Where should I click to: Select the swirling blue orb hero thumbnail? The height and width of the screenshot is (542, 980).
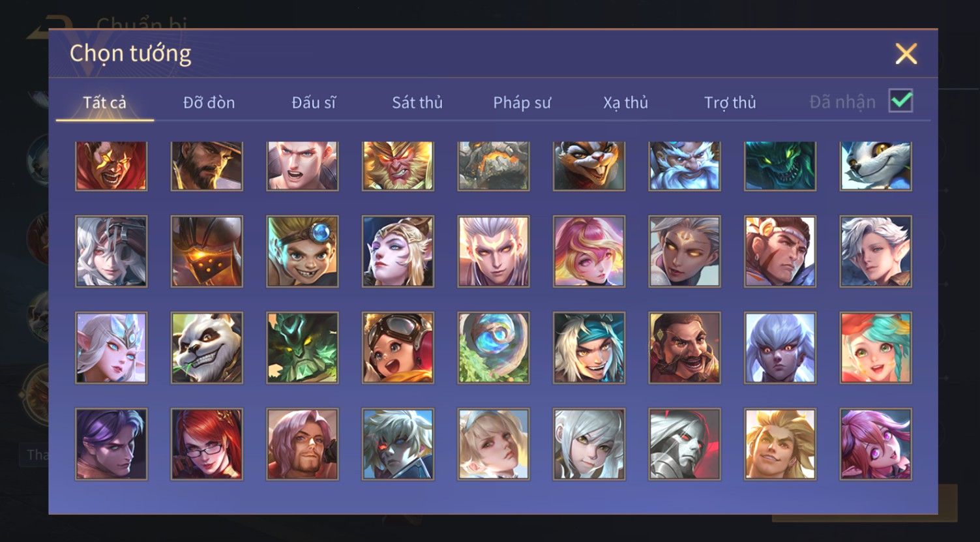(x=494, y=348)
